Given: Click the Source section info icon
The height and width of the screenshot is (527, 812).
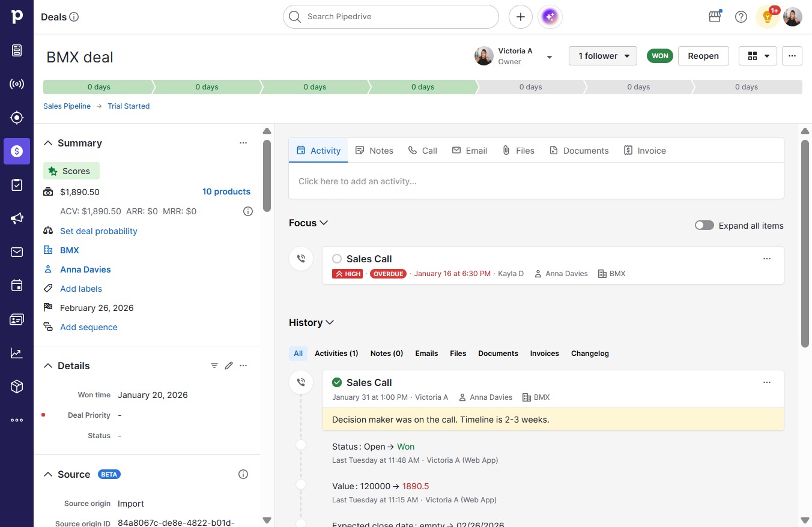Looking at the screenshot, I should [x=243, y=474].
